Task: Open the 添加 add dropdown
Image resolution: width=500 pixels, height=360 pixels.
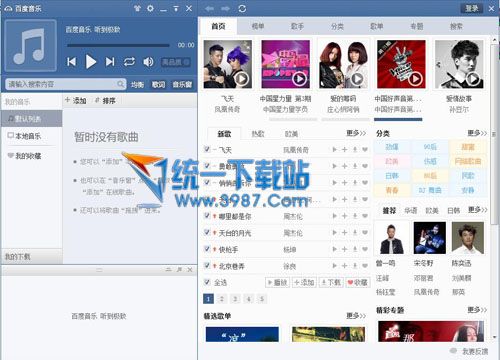Action: pos(76,100)
